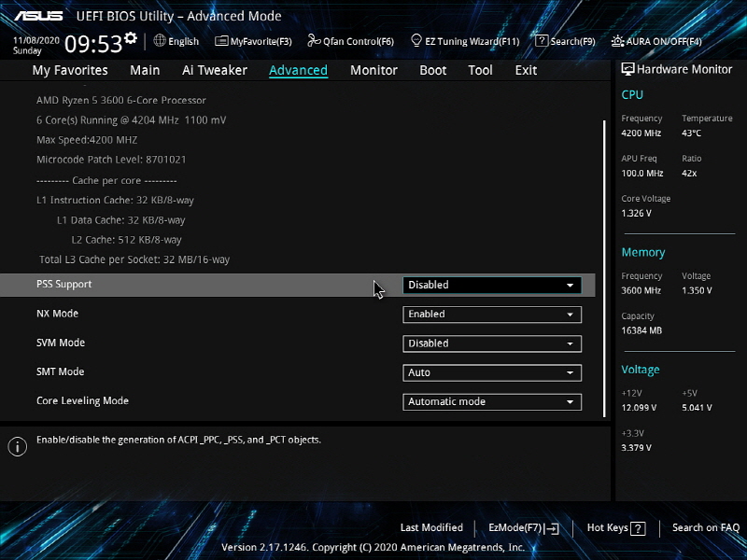Click the globe language icon
This screenshot has width=747, height=560.
[160, 40]
